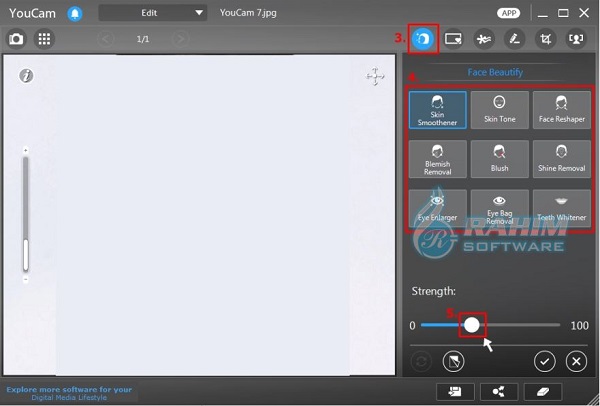Open the frames and scenes icon
600x406 pixels.
pyautogui.click(x=453, y=39)
